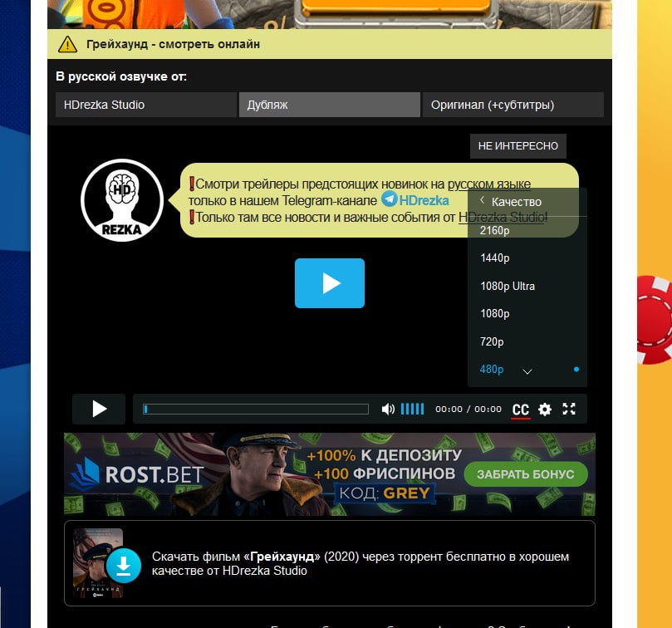Click the blue torrent download arrow icon
Image resolution: width=672 pixels, height=628 pixels.
pos(124,566)
